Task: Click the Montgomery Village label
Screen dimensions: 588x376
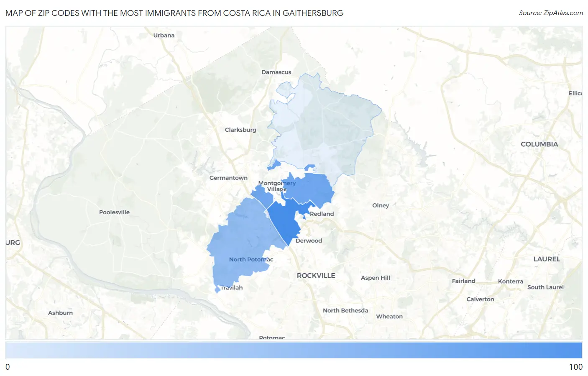Action: pos(277,186)
